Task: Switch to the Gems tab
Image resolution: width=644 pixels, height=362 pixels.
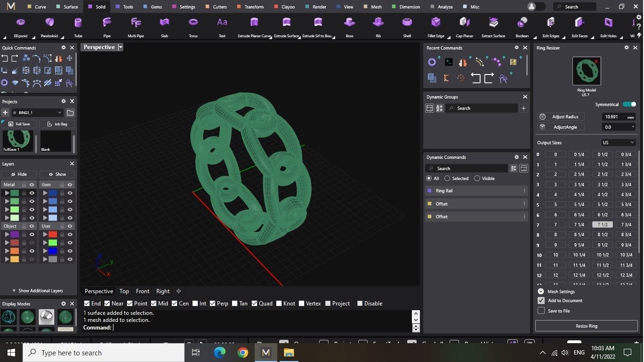Action: click(153, 7)
